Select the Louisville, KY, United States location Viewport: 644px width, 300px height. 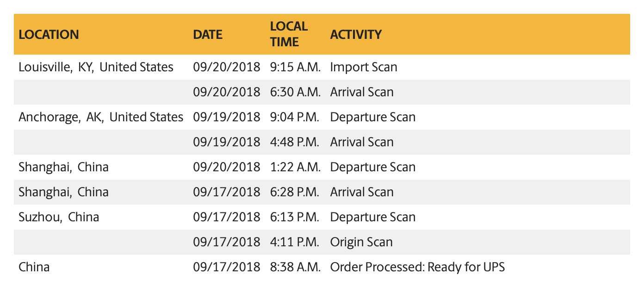(96, 67)
